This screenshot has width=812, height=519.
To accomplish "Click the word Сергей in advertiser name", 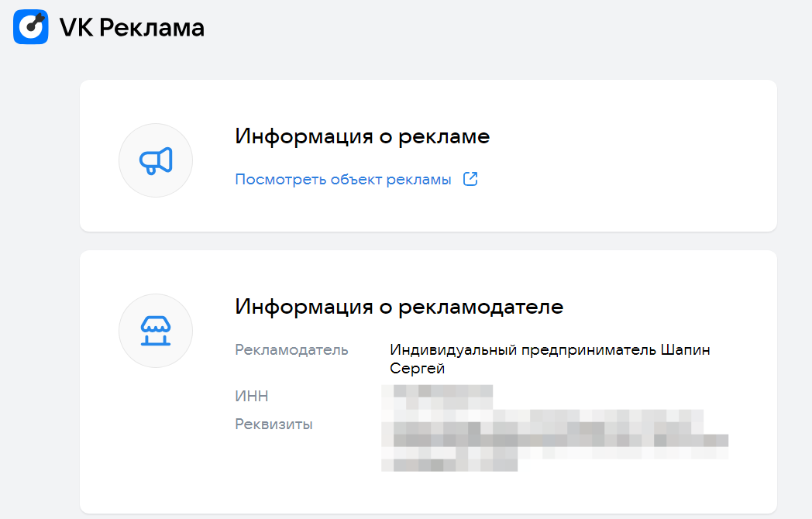I will coord(418,369).
